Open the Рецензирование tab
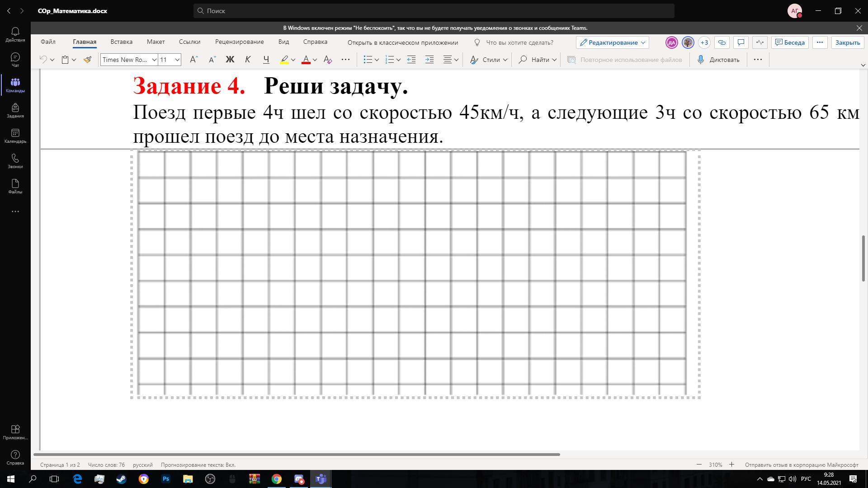The width and height of the screenshot is (868, 488). (x=239, y=42)
